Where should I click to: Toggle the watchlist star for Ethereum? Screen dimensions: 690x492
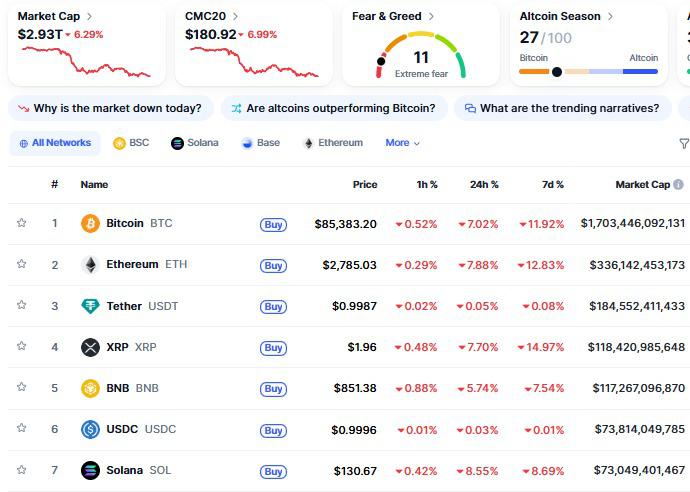tap(21, 265)
